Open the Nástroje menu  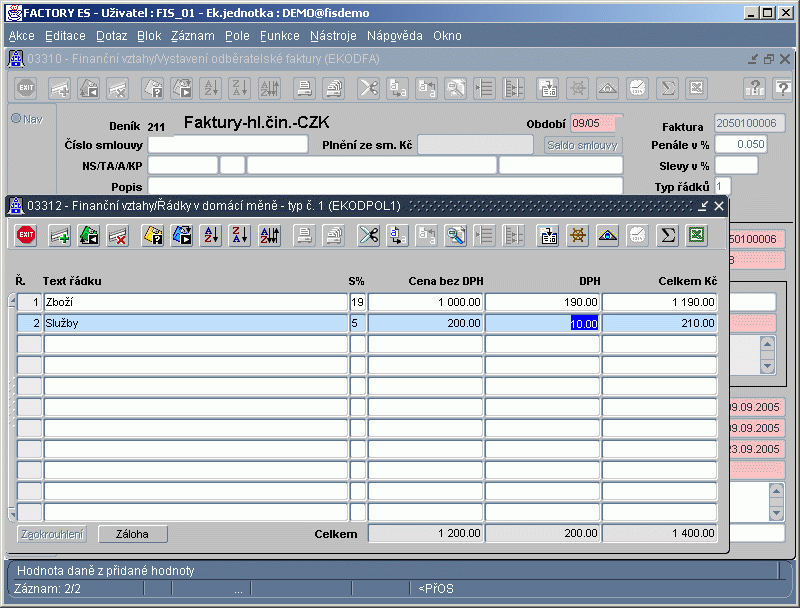[333, 36]
